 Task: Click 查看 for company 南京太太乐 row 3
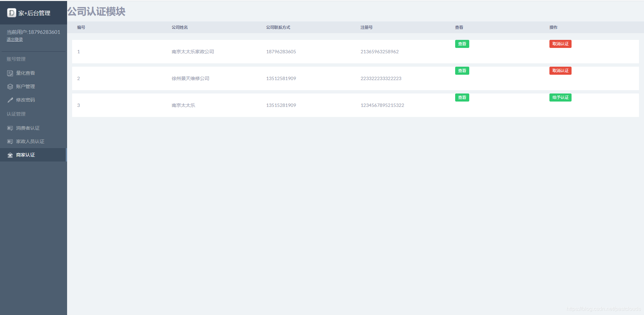(462, 98)
